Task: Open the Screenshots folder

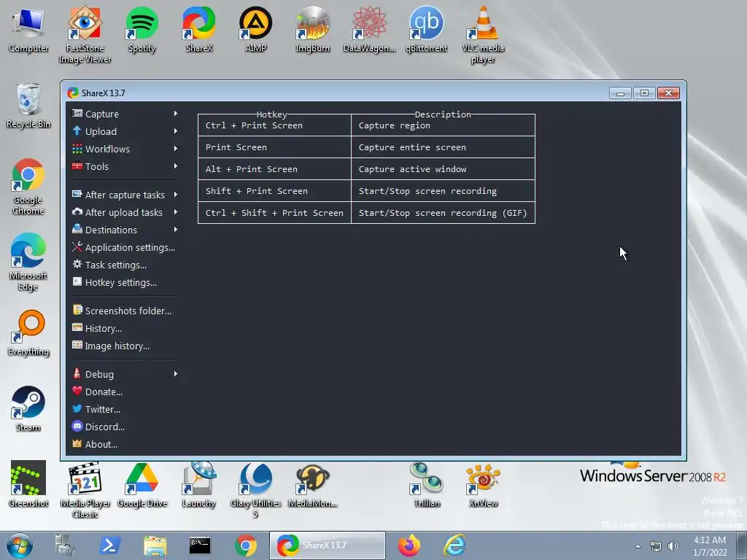Action: tap(125, 311)
